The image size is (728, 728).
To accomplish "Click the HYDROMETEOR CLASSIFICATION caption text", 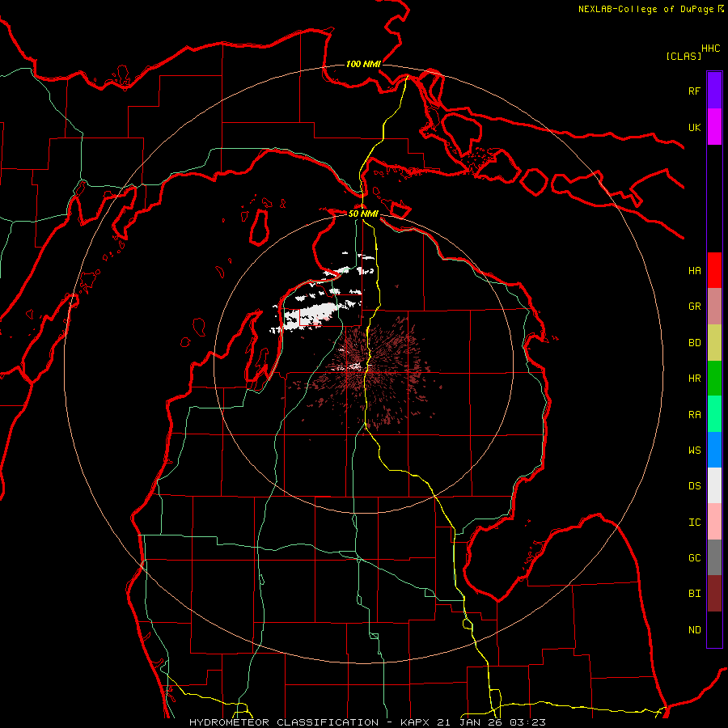I will (x=284, y=722).
